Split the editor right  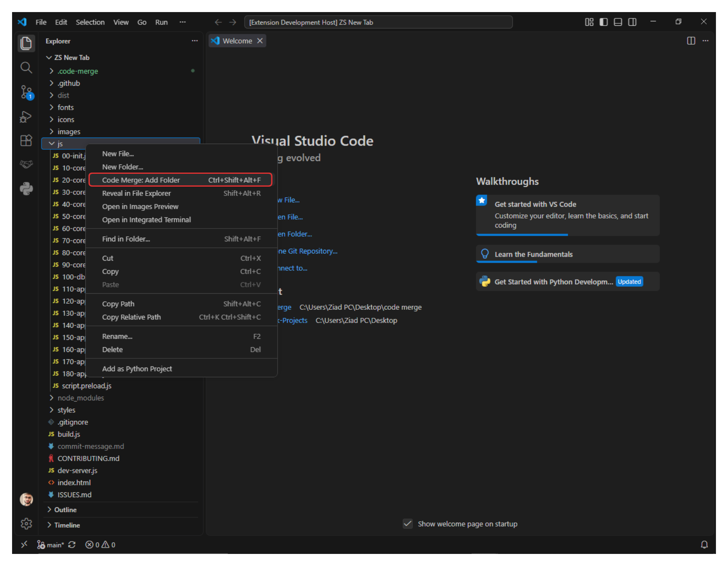tap(691, 41)
